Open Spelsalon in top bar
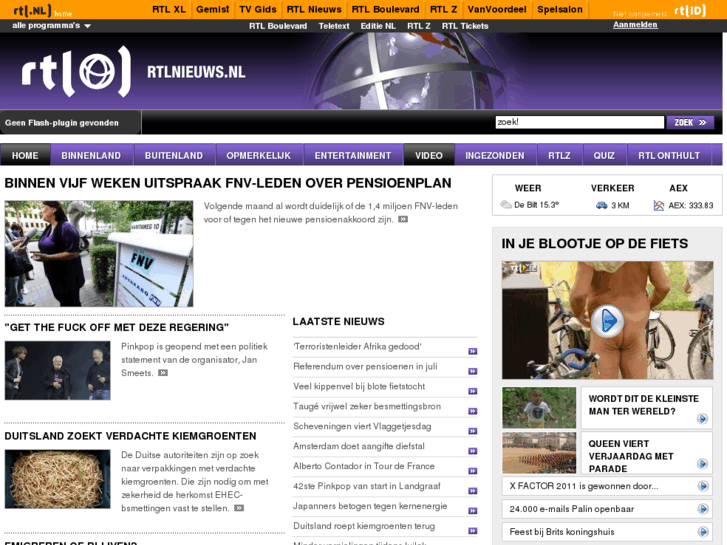Viewport: 727px width, 545px height. coord(560,9)
